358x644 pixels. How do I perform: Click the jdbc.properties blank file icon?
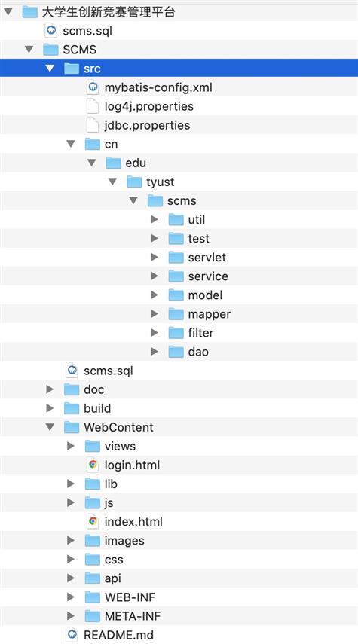pyautogui.click(x=93, y=125)
